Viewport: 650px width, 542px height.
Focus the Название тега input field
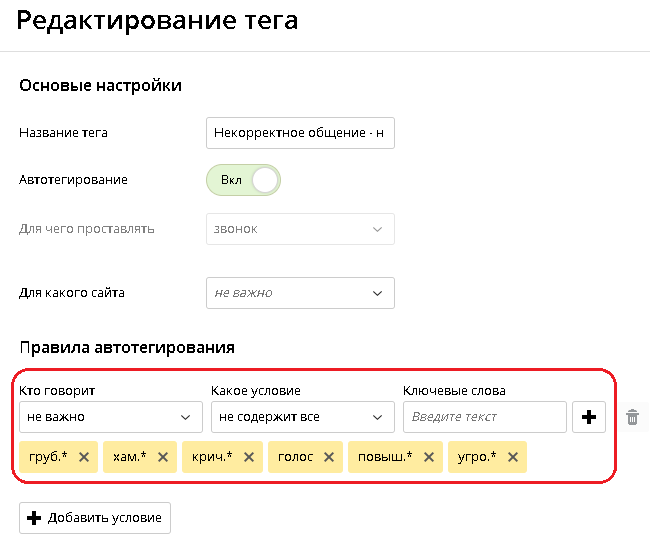[300, 133]
